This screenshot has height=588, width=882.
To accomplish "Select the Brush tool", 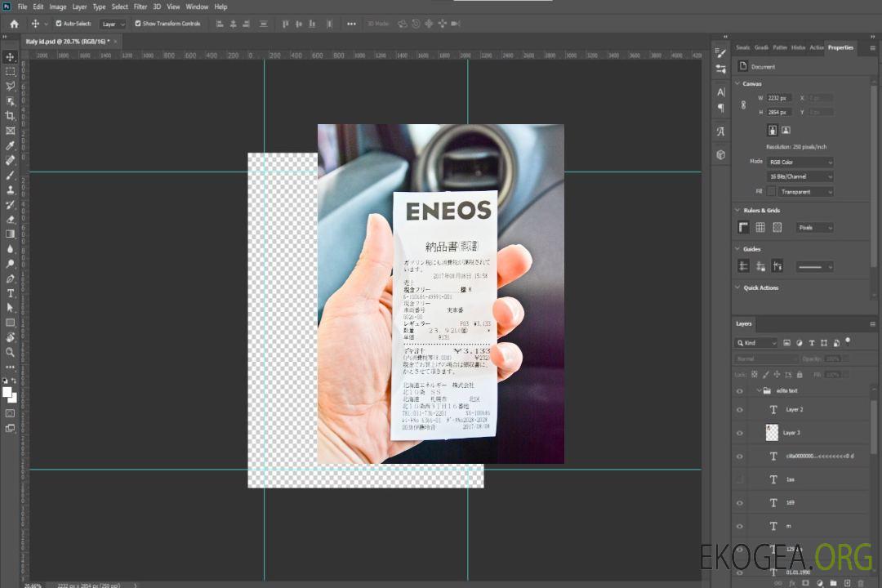I will [x=10, y=175].
